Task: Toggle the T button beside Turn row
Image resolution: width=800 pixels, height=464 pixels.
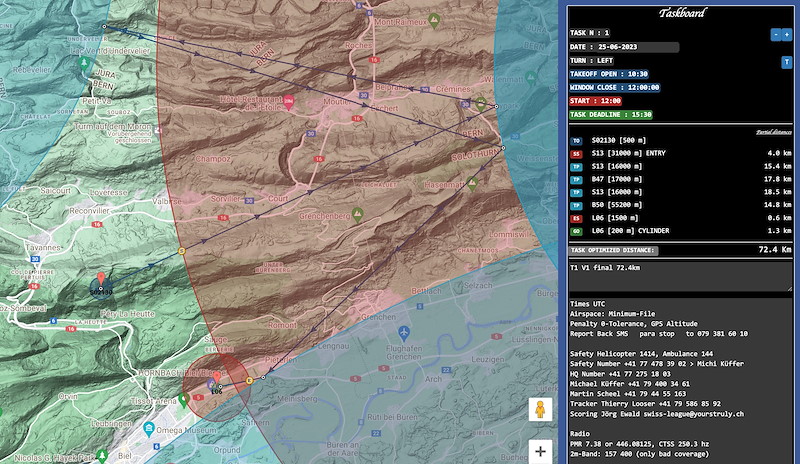Action: [786, 61]
